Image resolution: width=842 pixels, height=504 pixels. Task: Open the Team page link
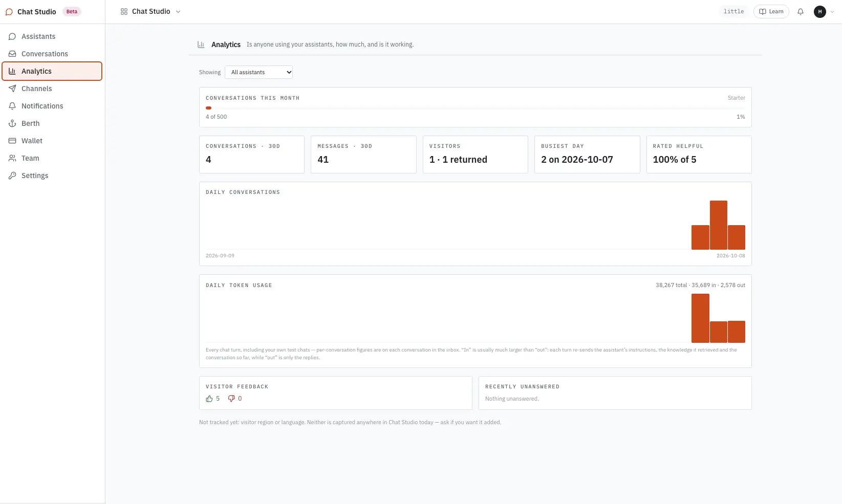point(52,158)
